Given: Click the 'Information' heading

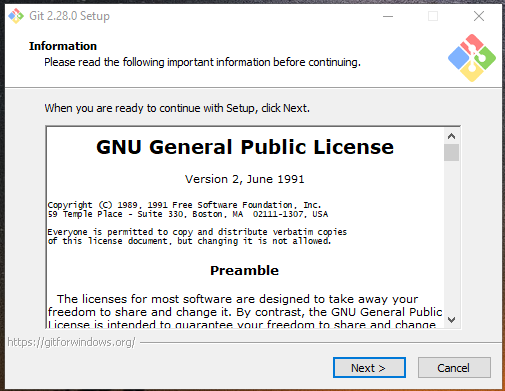Looking at the screenshot, I should point(63,46).
